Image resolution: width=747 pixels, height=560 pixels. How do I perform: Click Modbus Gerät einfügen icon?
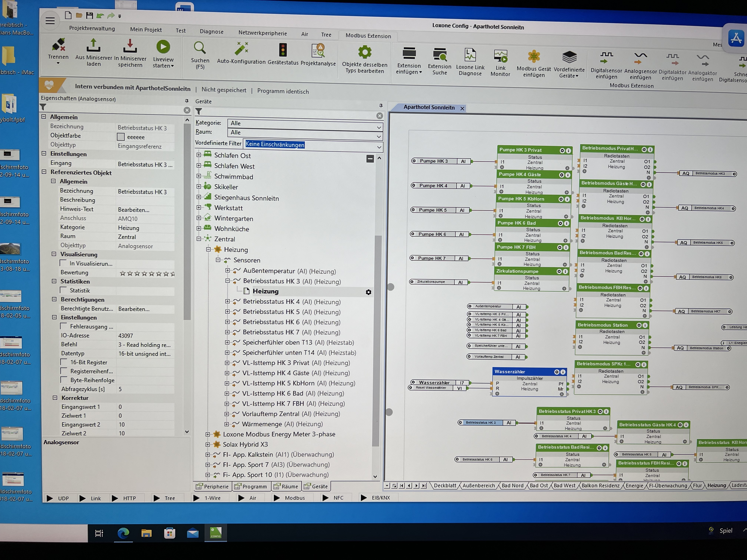tap(534, 57)
